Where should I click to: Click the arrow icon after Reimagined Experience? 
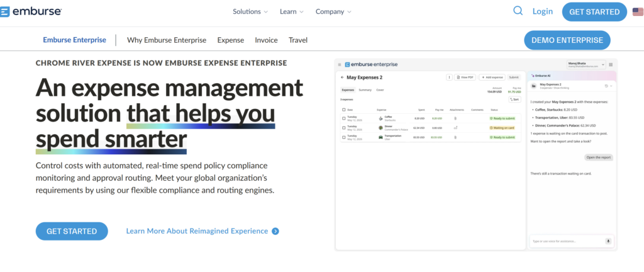275,231
